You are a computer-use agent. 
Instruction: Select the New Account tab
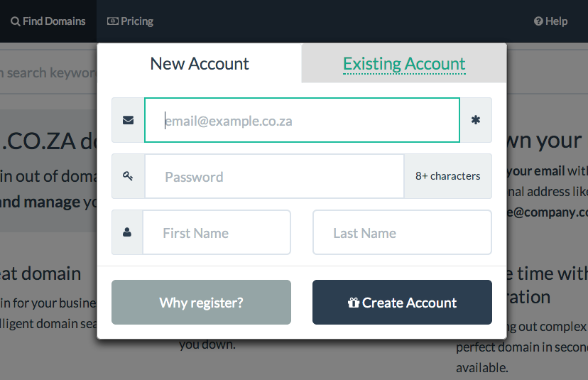pyautogui.click(x=200, y=64)
